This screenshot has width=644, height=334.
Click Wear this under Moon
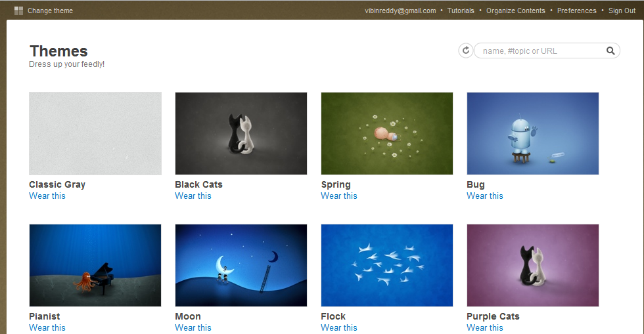pos(193,327)
